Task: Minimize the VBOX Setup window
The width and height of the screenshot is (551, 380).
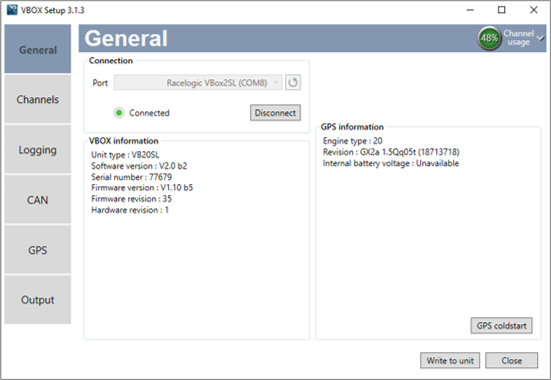Action: pos(470,10)
